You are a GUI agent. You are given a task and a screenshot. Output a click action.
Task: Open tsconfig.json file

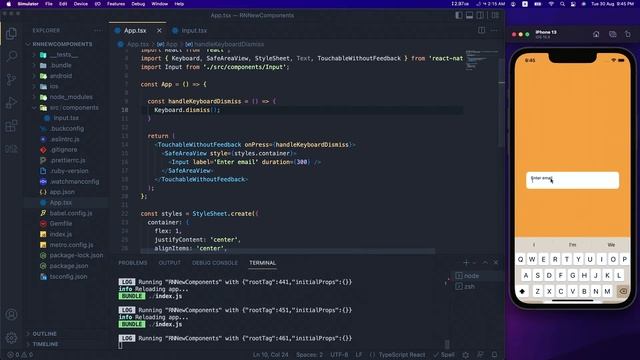tap(68, 277)
